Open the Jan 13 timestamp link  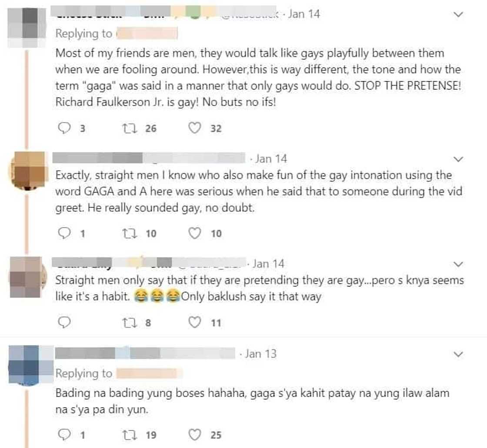click(x=260, y=354)
